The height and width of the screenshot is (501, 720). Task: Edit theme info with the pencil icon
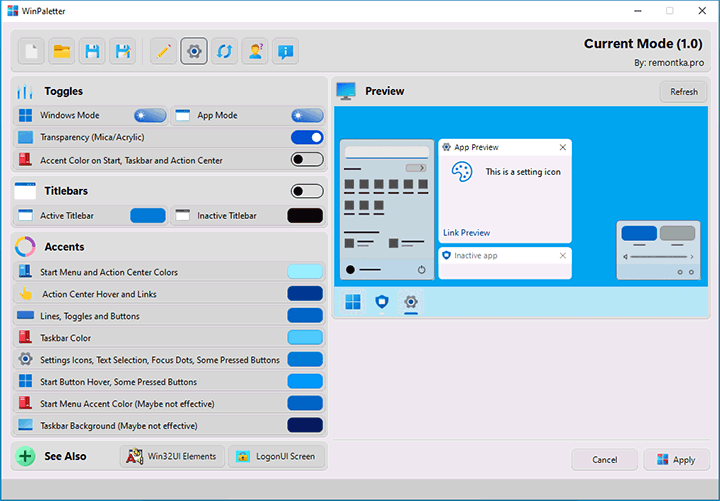[163, 51]
